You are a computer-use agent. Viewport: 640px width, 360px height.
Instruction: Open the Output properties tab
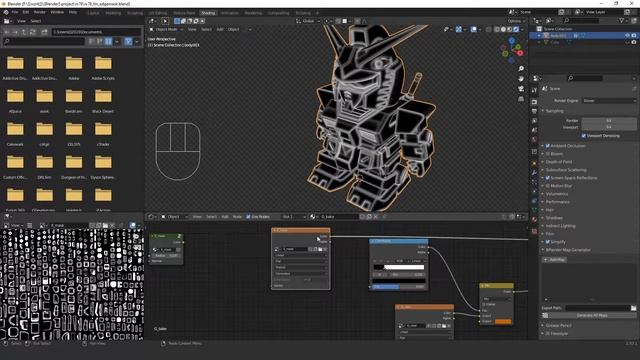coord(534,111)
